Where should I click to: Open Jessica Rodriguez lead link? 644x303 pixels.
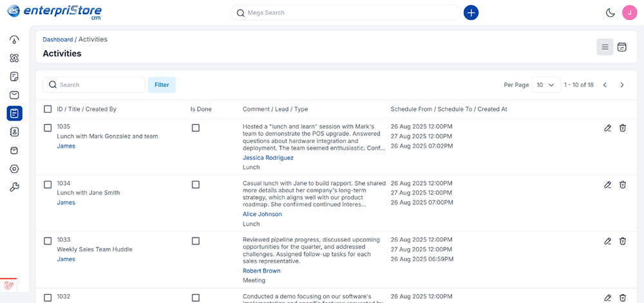tap(268, 157)
